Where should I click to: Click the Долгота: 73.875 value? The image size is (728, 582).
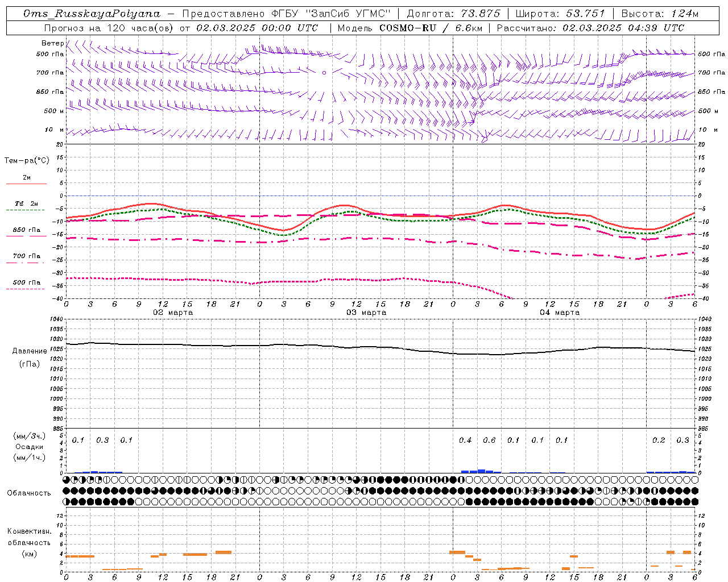click(454, 14)
